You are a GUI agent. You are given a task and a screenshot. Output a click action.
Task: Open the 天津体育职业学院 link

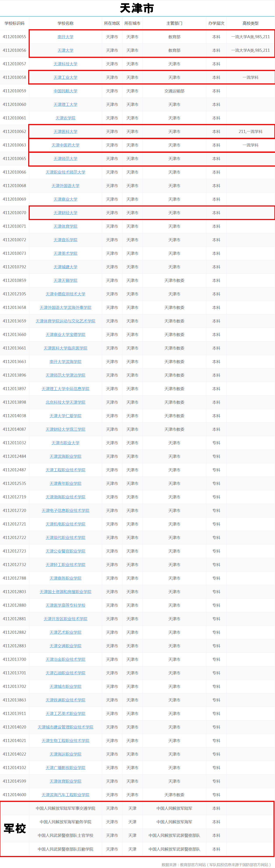coord(65,781)
